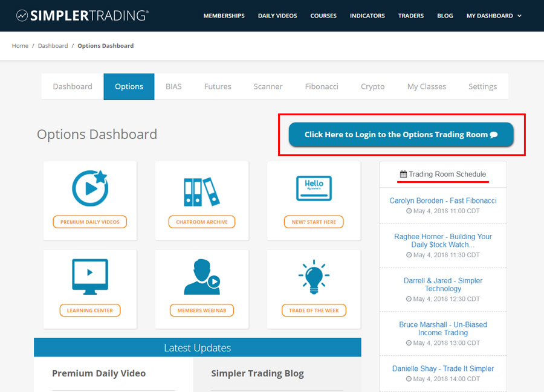This screenshot has height=392, width=544.
Task: Open the Traders menu item
Action: coord(411,16)
